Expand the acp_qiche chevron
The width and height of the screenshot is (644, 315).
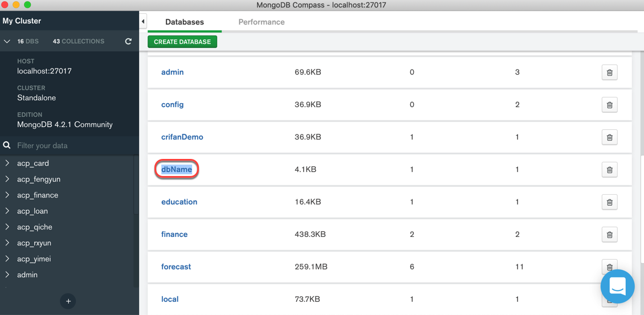pos(7,227)
